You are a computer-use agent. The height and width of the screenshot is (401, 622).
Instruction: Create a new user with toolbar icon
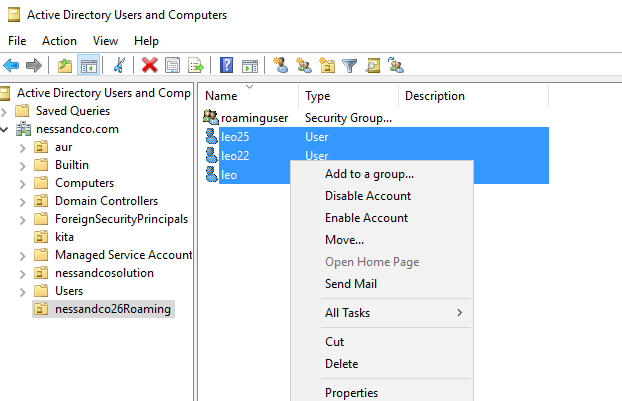point(281,65)
